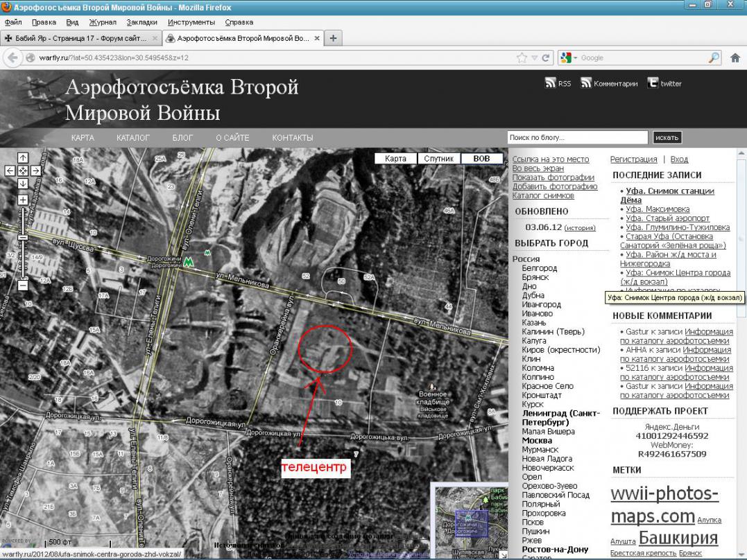The image size is (747, 560).
Task: Click the map zoom slider handle
Action: [x=23, y=238]
